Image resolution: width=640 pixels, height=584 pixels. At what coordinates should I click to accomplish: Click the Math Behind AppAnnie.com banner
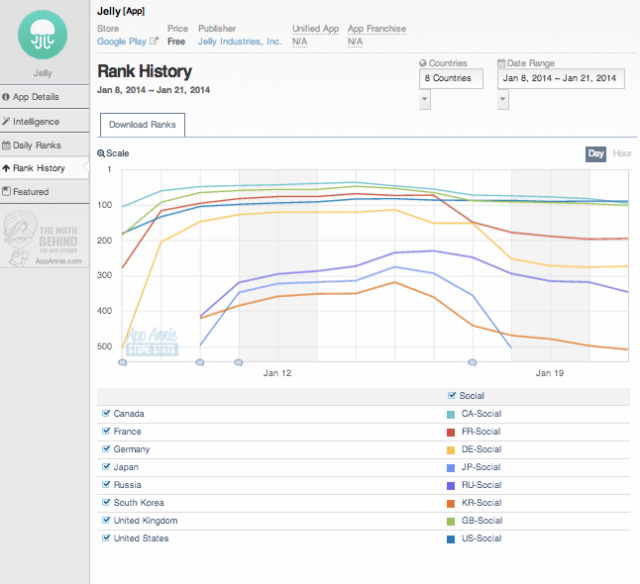point(44,238)
